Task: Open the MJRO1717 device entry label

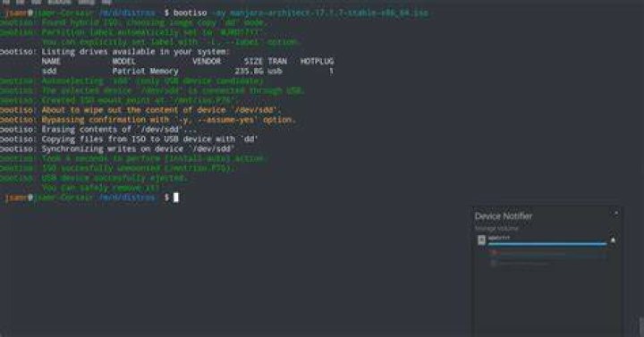Action: (499, 238)
